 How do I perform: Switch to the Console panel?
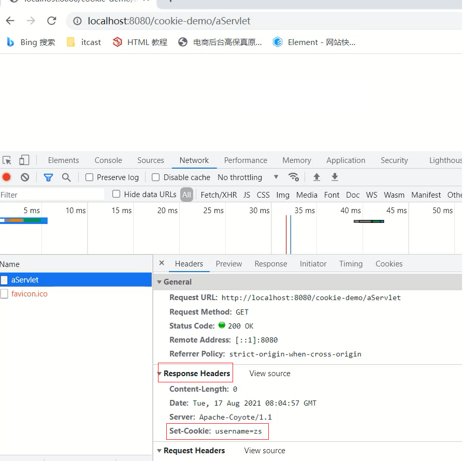(x=108, y=160)
